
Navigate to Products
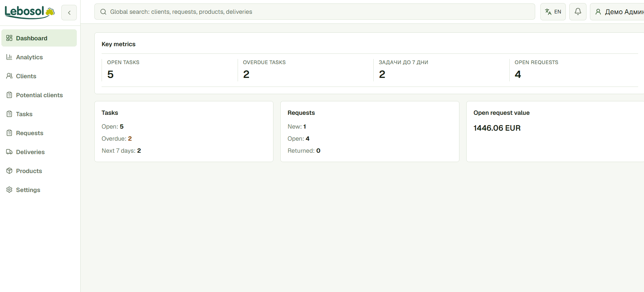[x=39, y=171]
